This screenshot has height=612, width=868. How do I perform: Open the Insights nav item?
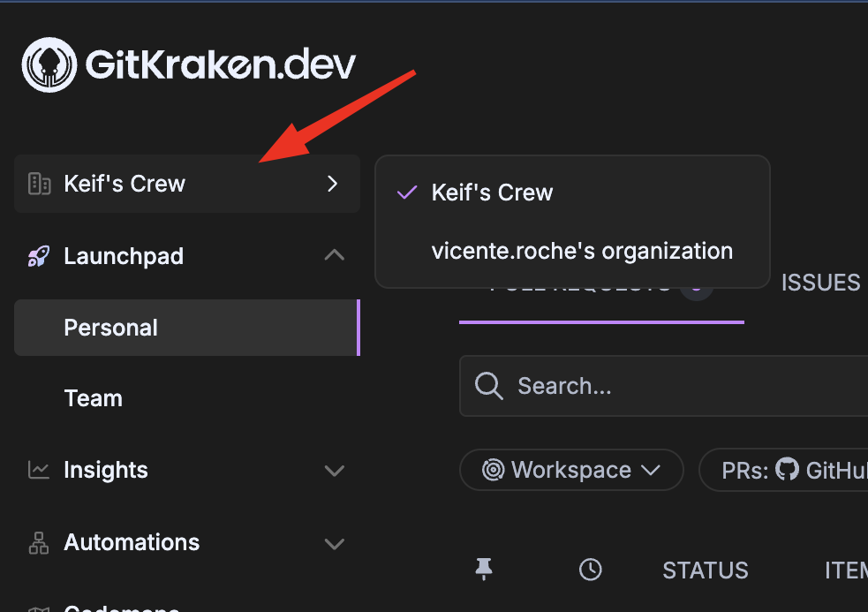[x=106, y=470]
